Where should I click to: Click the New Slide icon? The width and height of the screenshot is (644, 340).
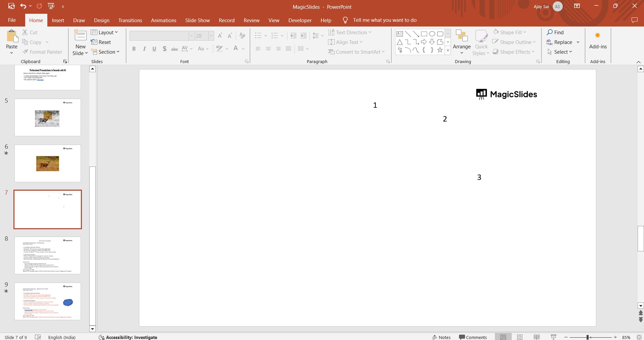point(81,36)
